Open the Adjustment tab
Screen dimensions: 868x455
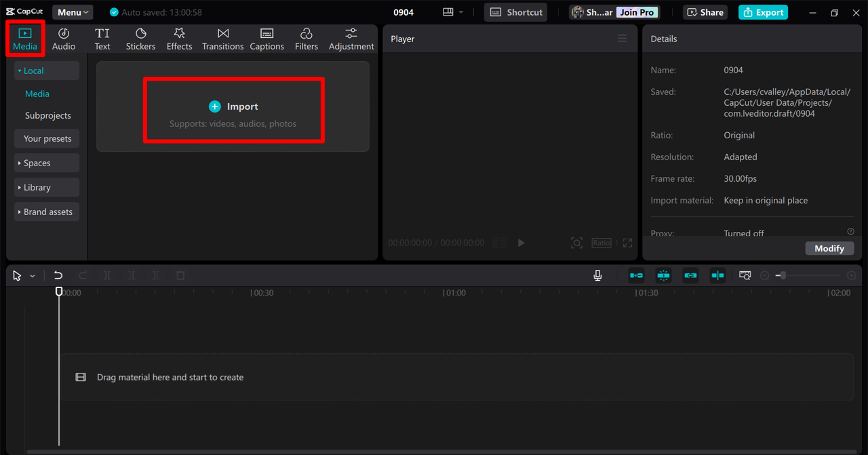[x=351, y=39]
